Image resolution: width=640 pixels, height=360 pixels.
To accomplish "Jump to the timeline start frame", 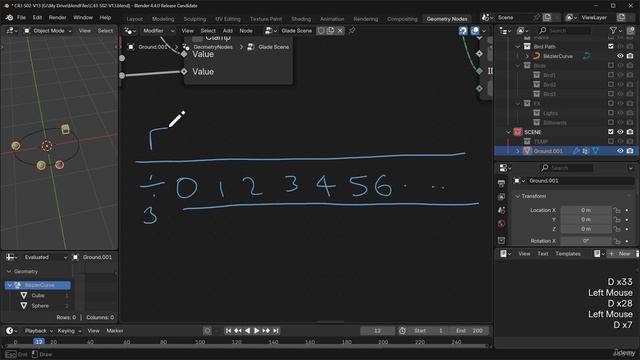I will 229,331.
